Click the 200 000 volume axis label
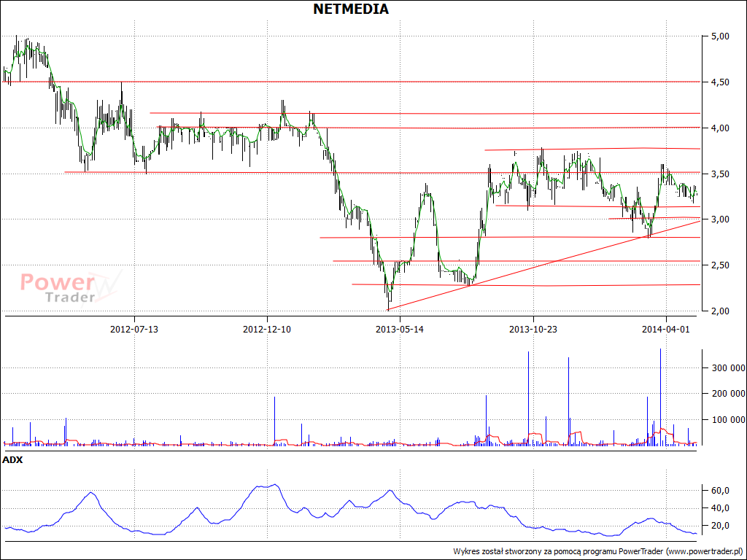The image size is (747, 560). pyautogui.click(x=728, y=394)
